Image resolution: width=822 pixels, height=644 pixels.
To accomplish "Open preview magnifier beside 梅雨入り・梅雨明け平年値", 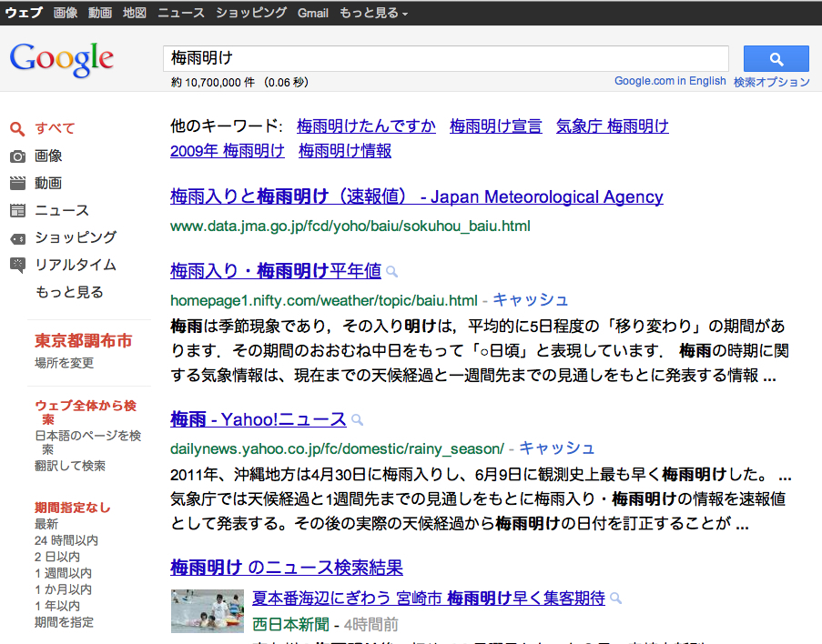I will (391, 271).
